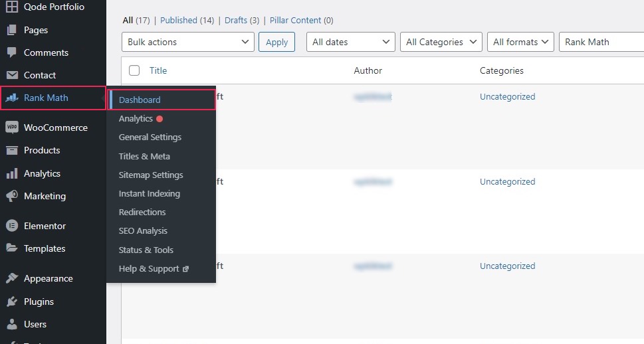Viewport: 644px width, 344px height.
Task: Click the Users person icon
Action: click(x=12, y=324)
